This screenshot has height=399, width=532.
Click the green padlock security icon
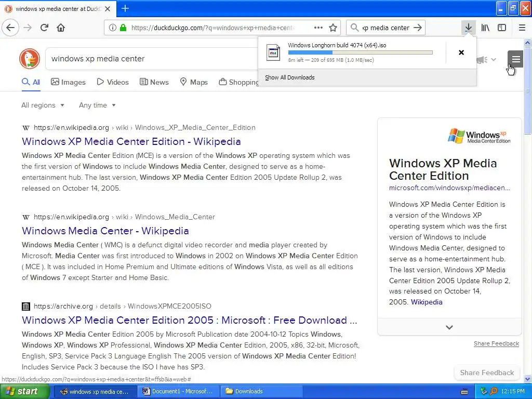[x=123, y=28]
